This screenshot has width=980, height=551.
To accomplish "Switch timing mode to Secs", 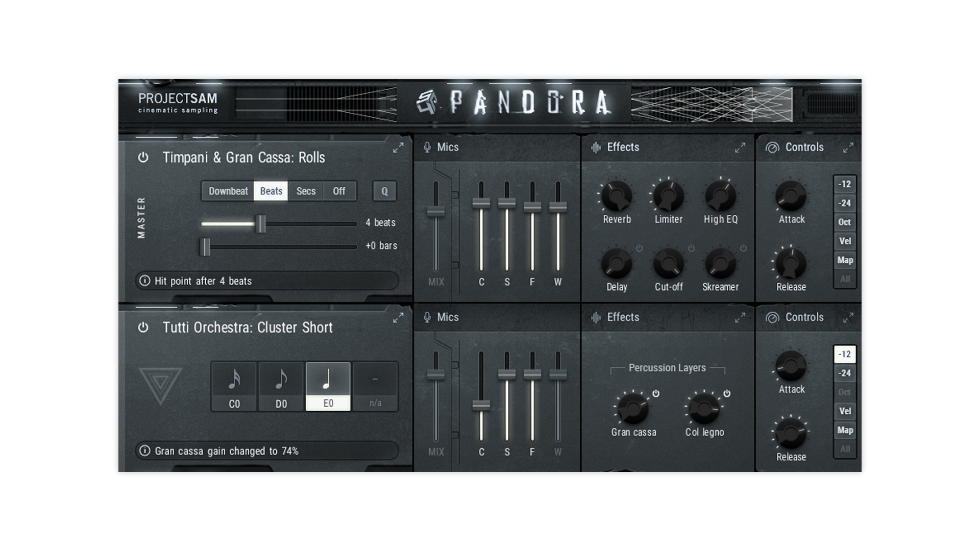I will pyautogui.click(x=306, y=191).
